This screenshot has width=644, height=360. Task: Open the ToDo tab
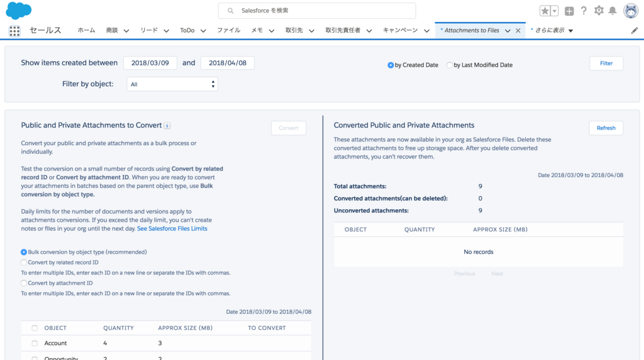pos(187,30)
